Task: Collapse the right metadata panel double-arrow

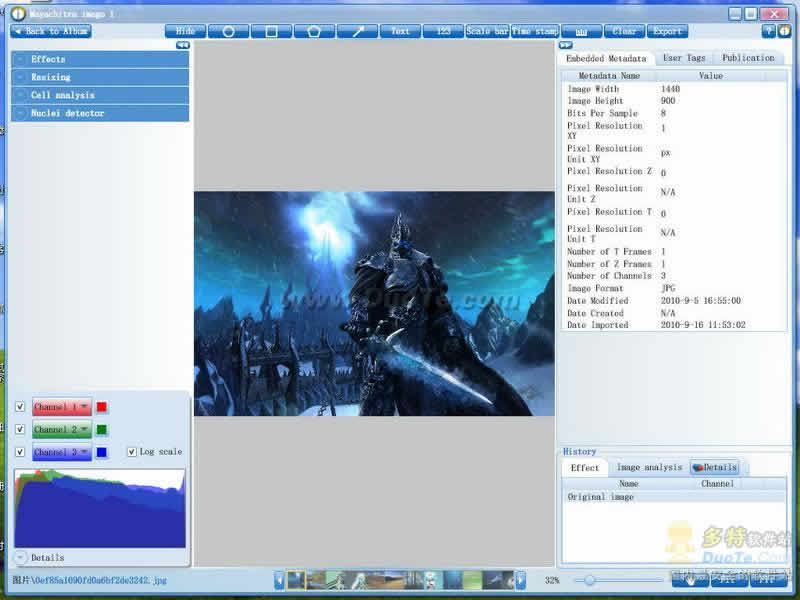Action: [565, 45]
